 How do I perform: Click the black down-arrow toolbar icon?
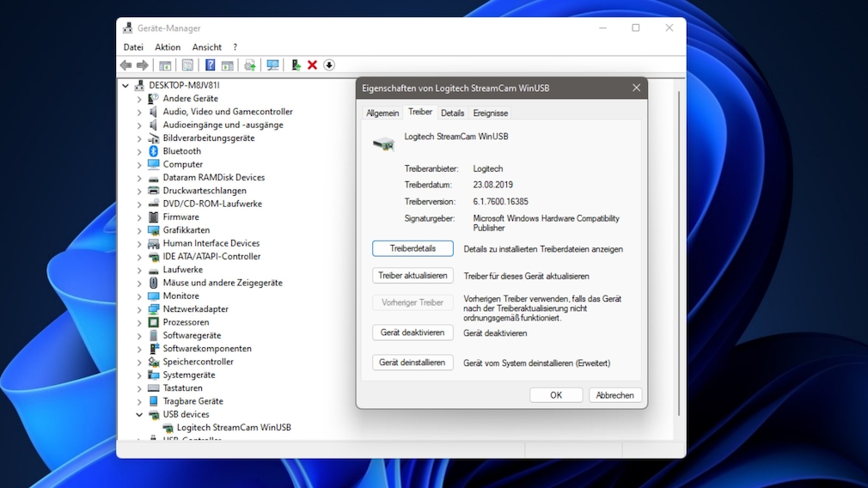(328, 65)
